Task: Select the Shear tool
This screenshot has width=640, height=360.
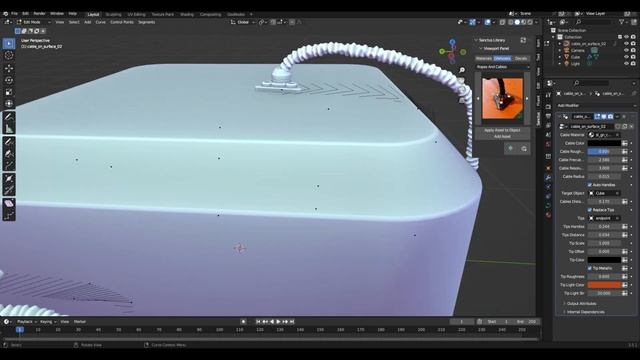Action: pyautogui.click(x=9, y=203)
